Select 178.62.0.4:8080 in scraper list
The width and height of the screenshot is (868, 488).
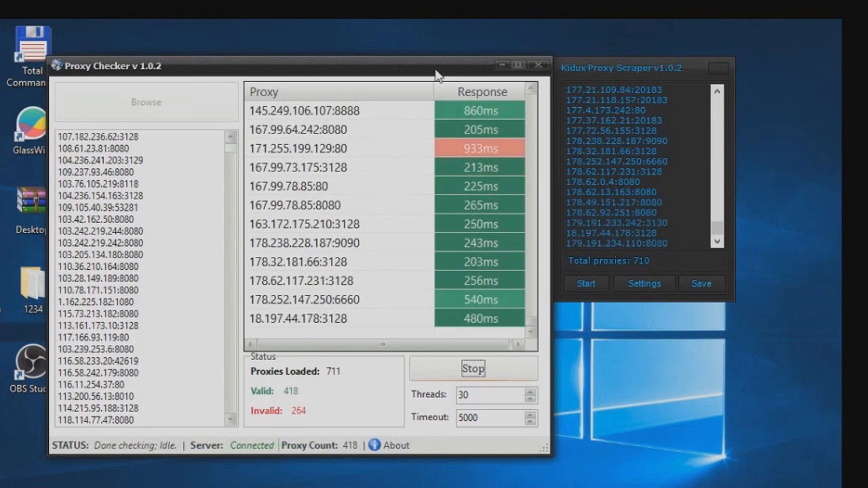pos(603,182)
